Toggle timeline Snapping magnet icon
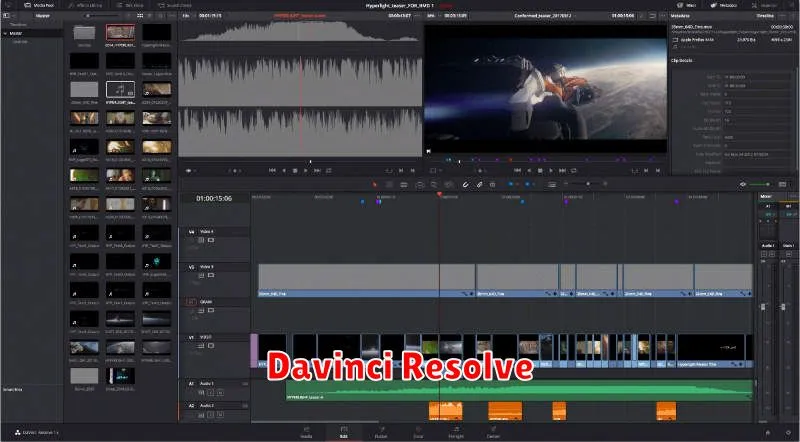Screen dimensions: 800x442 [x=465, y=184]
